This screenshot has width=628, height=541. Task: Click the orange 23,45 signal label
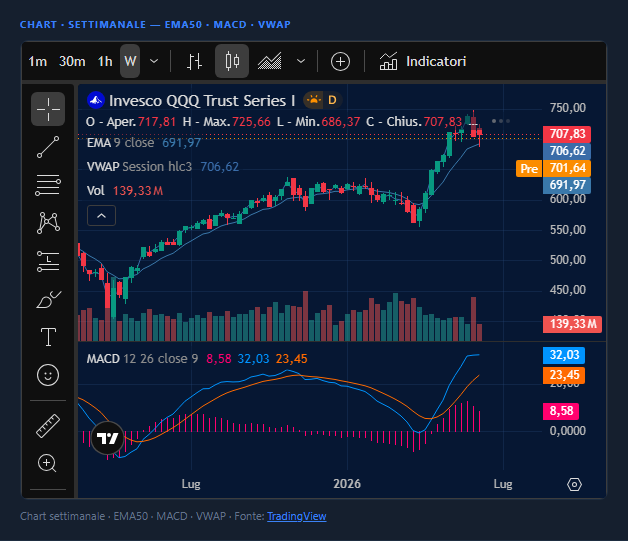[x=564, y=375]
